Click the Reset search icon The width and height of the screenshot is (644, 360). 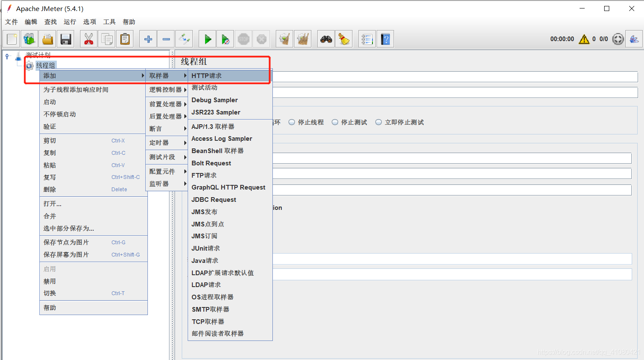coord(344,39)
